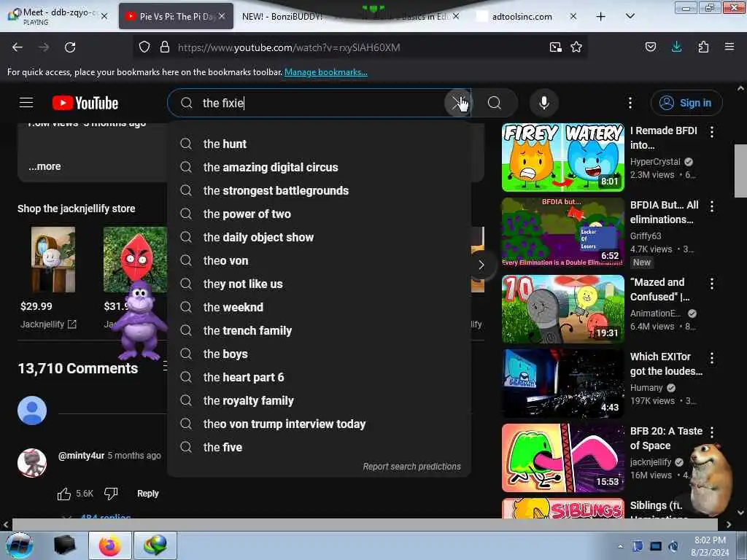Bookmark this page with the star

point(576,47)
